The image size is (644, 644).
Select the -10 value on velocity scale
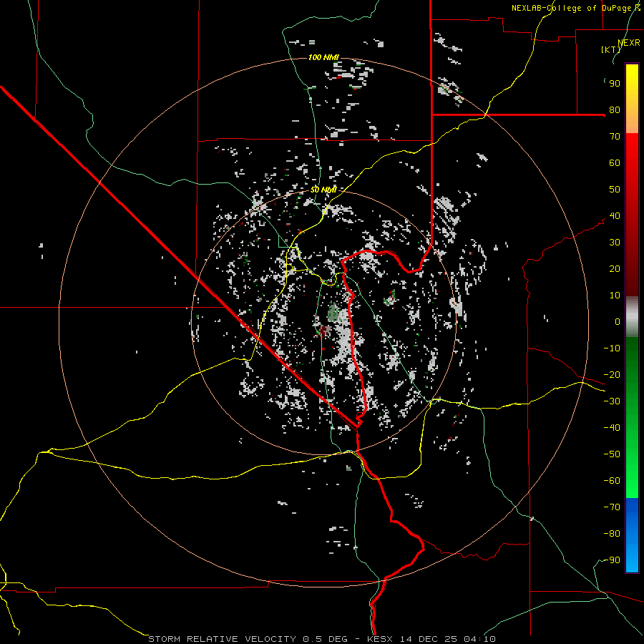[x=612, y=348]
